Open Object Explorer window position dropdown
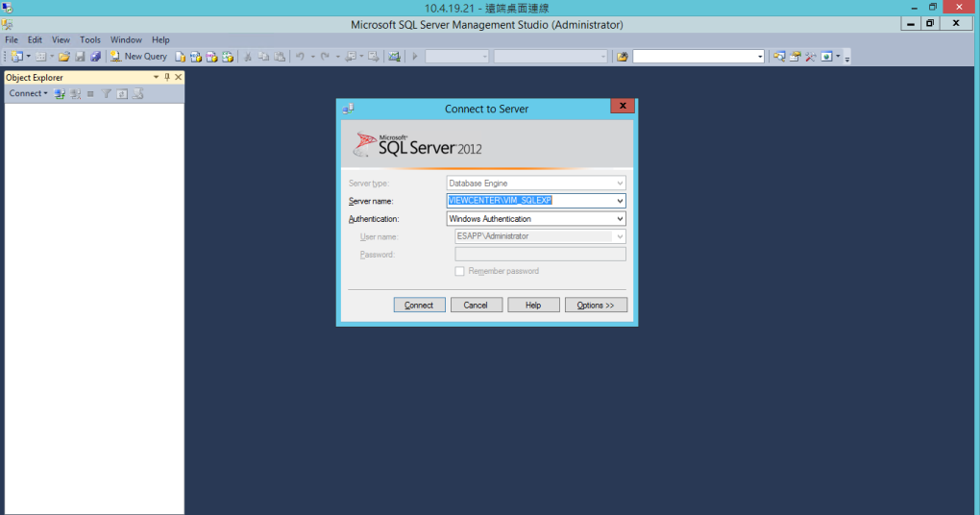980x515 pixels. coord(156,77)
